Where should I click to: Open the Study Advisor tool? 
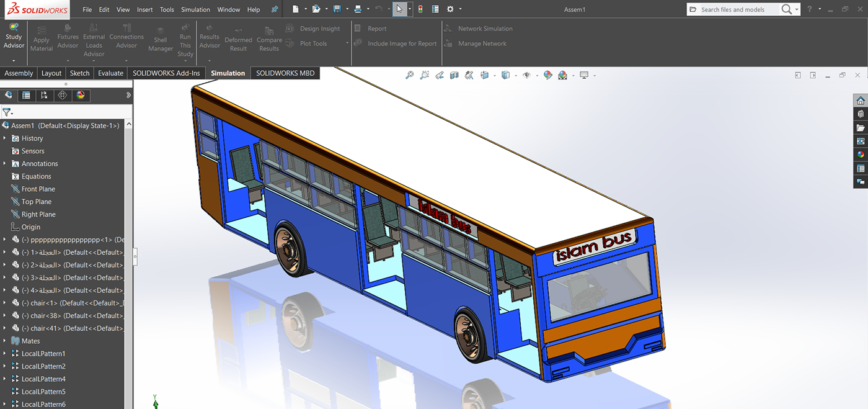14,37
